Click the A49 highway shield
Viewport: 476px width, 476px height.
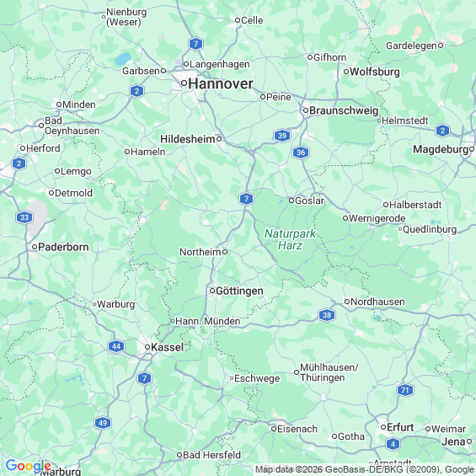coord(103,423)
